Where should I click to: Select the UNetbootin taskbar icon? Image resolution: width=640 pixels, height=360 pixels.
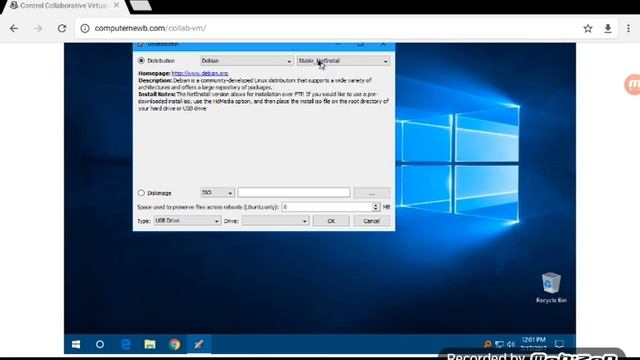[199, 344]
